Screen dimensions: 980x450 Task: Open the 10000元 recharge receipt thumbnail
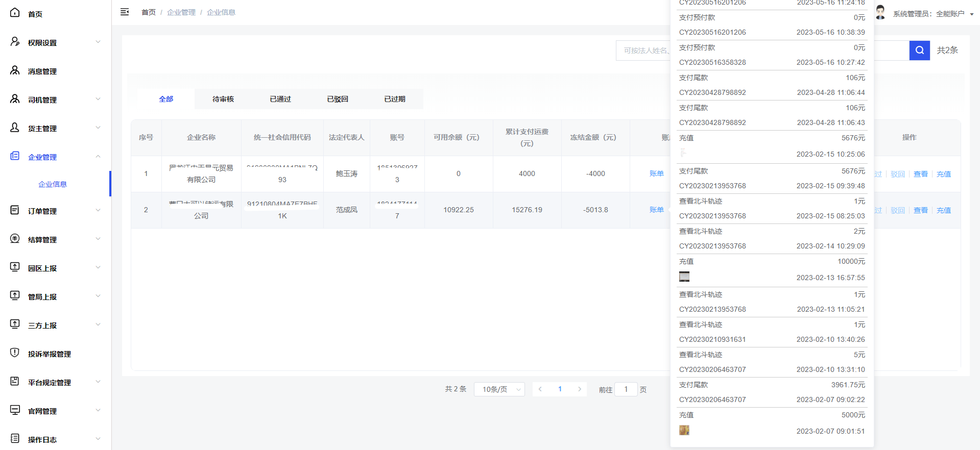click(684, 277)
